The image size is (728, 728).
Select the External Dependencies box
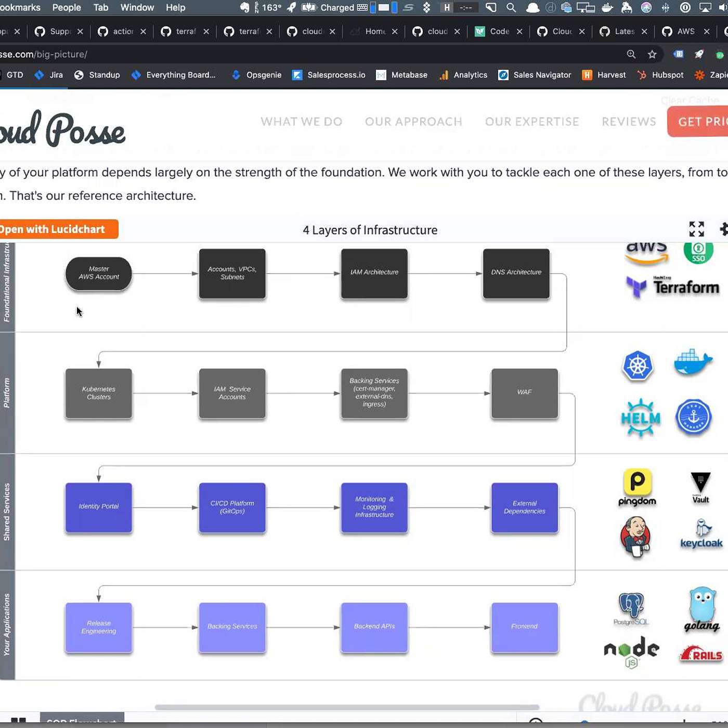pos(525,508)
